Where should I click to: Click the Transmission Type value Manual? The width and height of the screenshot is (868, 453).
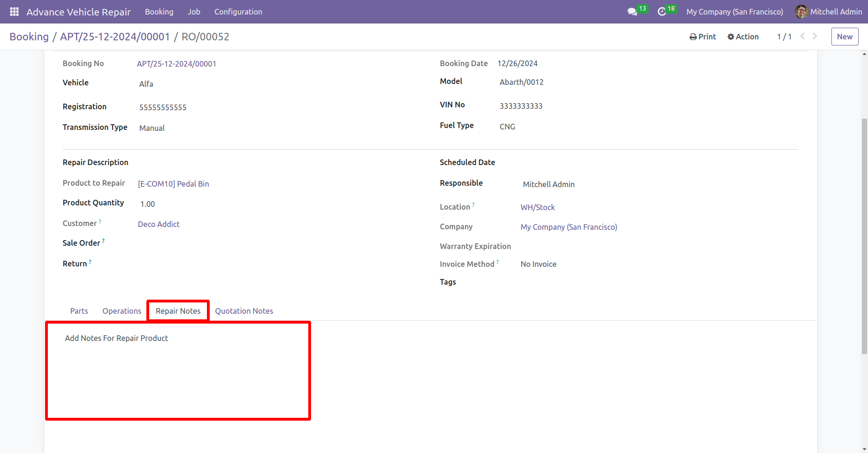(152, 128)
